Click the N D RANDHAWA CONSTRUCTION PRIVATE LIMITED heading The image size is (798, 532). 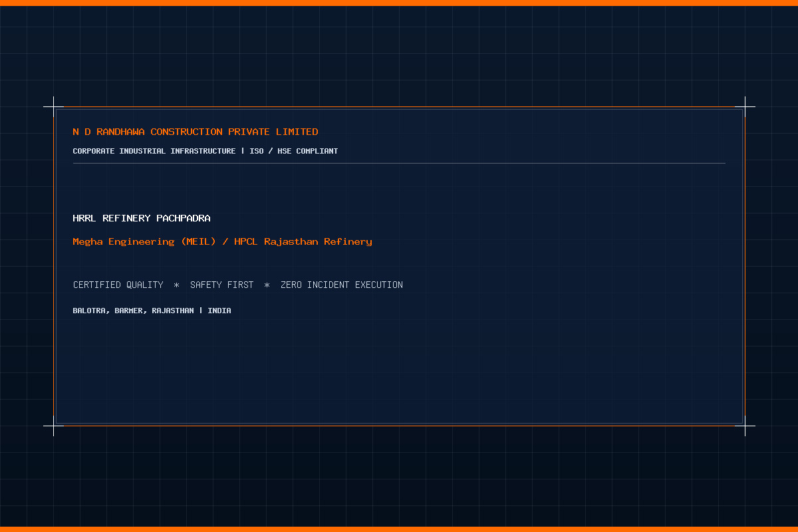point(196,132)
